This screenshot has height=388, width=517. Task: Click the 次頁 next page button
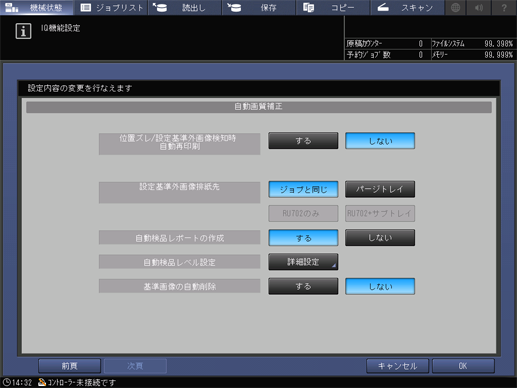pyautogui.click(x=135, y=366)
